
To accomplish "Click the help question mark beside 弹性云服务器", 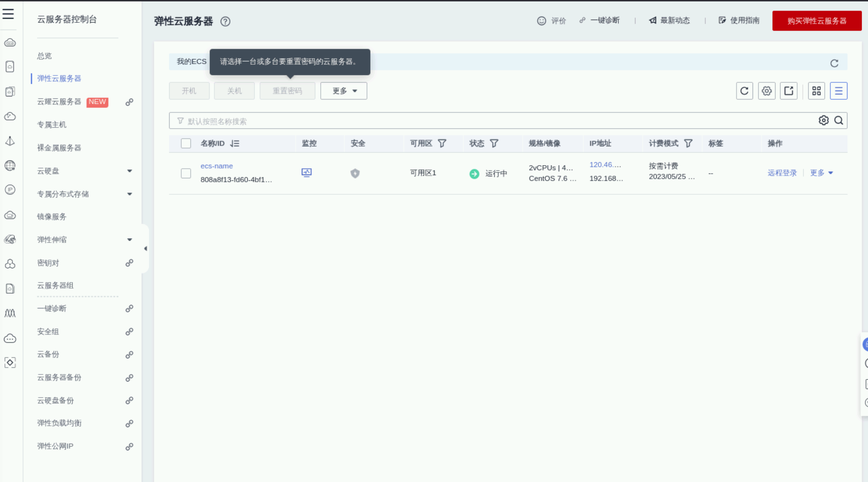I will [x=225, y=22].
